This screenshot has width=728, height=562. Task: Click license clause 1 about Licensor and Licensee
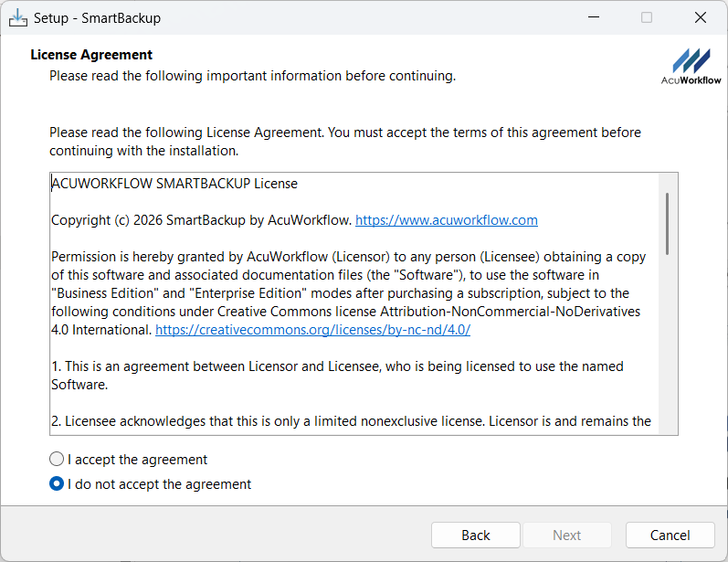(337, 376)
